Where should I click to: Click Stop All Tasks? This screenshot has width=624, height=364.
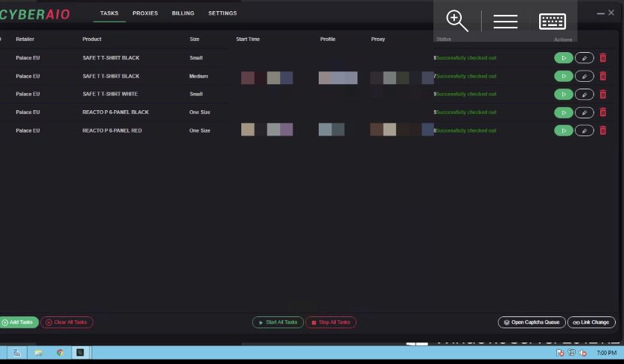(331, 322)
